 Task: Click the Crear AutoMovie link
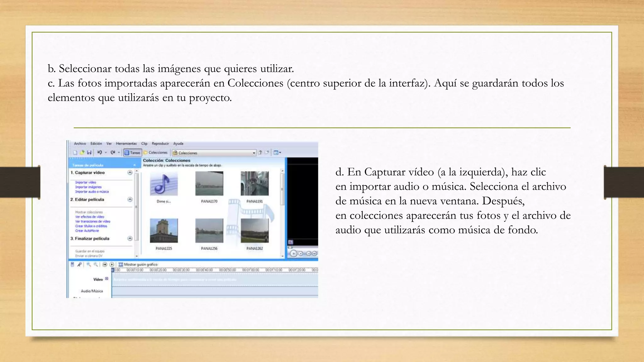[87, 231]
